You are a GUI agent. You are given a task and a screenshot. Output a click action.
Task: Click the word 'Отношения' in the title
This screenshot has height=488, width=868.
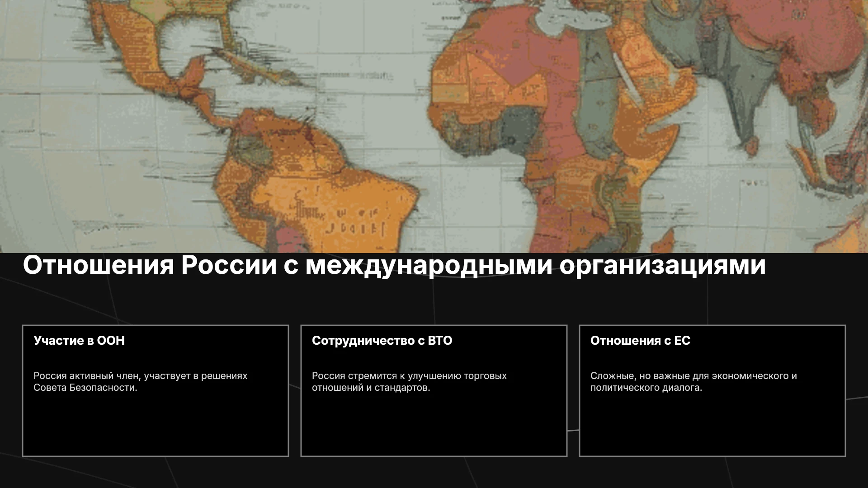coord(99,265)
